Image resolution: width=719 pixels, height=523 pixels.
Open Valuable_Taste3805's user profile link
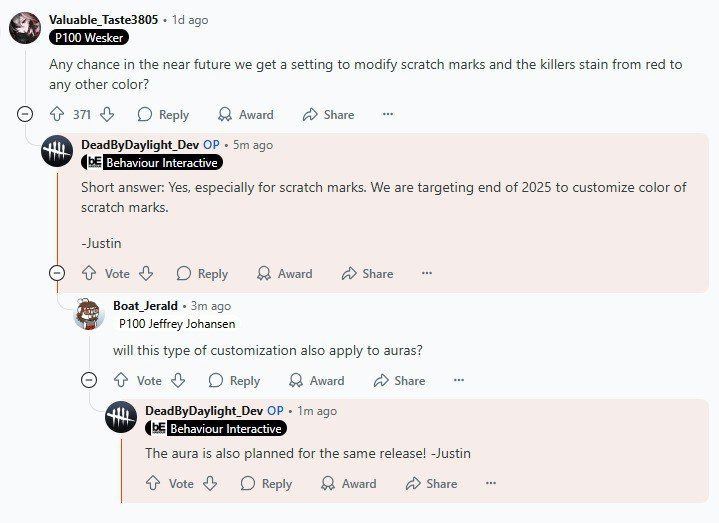pos(103,19)
